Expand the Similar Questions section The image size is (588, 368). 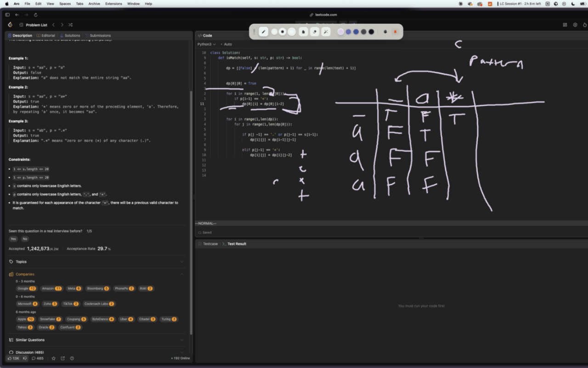96,340
